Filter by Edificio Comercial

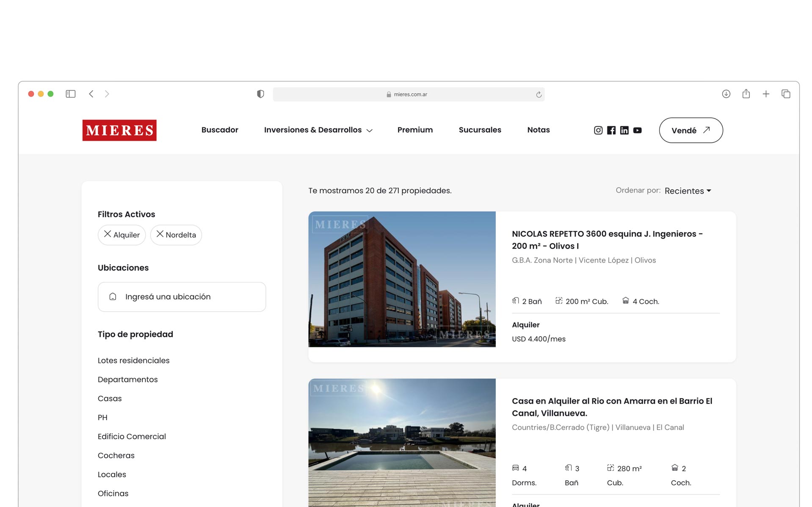[132, 436]
